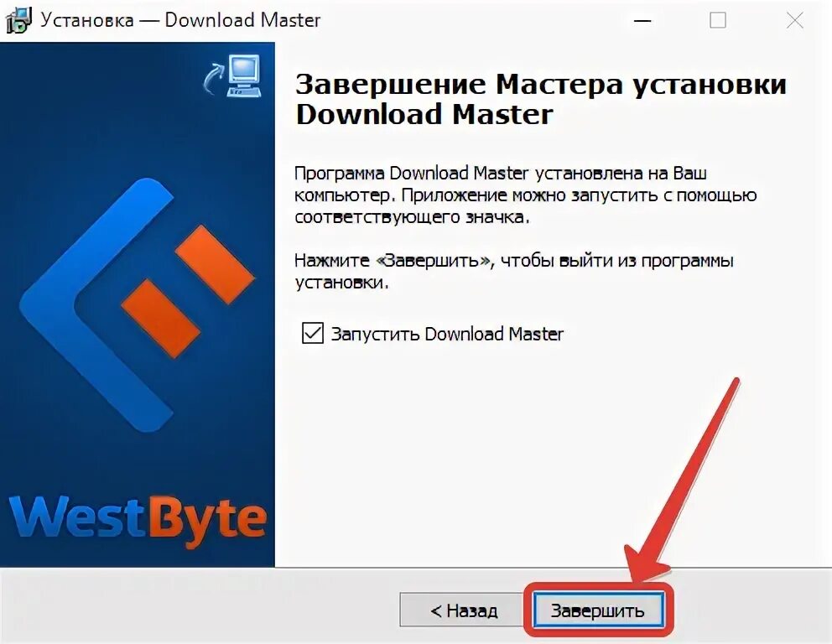This screenshot has width=832, height=644.
Task: Click the upper orange rectangle of the logo
Action: (x=215, y=263)
